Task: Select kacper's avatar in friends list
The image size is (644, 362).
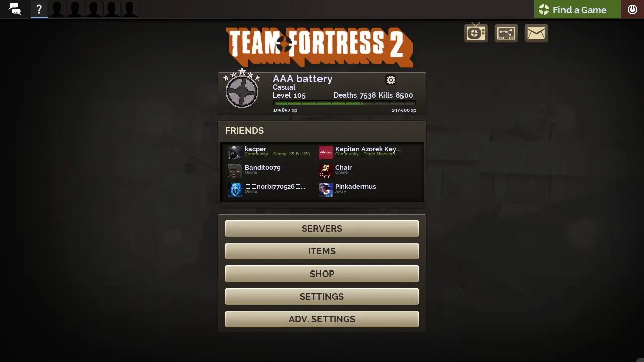Action: pos(235,152)
